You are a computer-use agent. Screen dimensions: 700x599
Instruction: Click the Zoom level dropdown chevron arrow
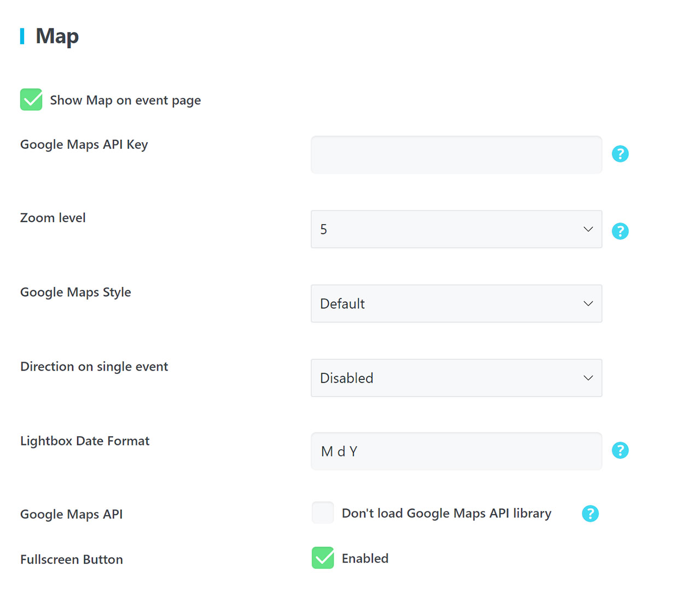point(588,229)
